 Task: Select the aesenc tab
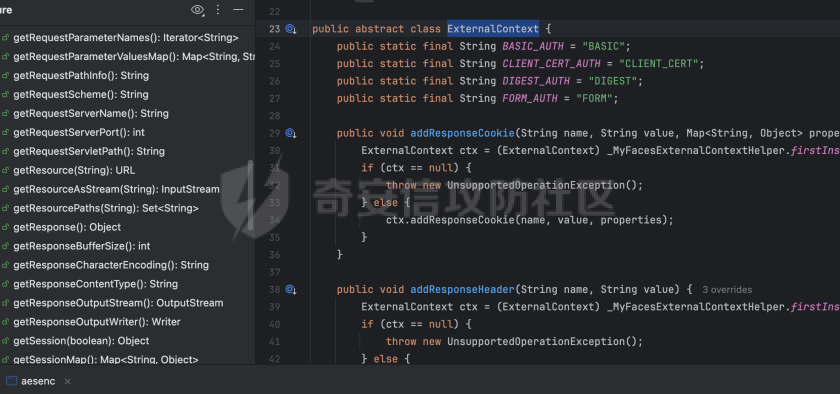pyautogui.click(x=39, y=381)
